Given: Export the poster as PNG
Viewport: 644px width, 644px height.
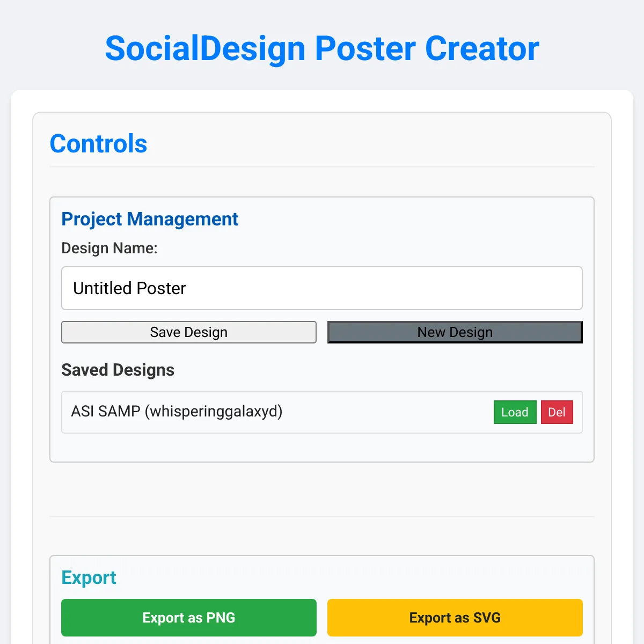Looking at the screenshot, I should [189, 618].
